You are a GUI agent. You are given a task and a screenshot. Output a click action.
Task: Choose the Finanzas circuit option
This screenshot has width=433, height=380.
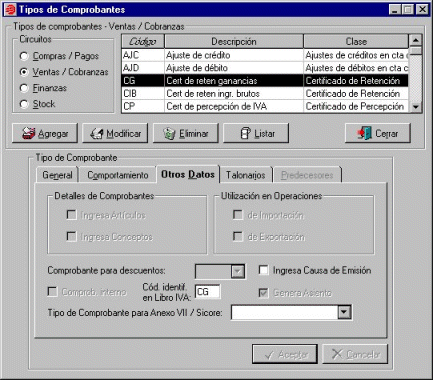24,88
